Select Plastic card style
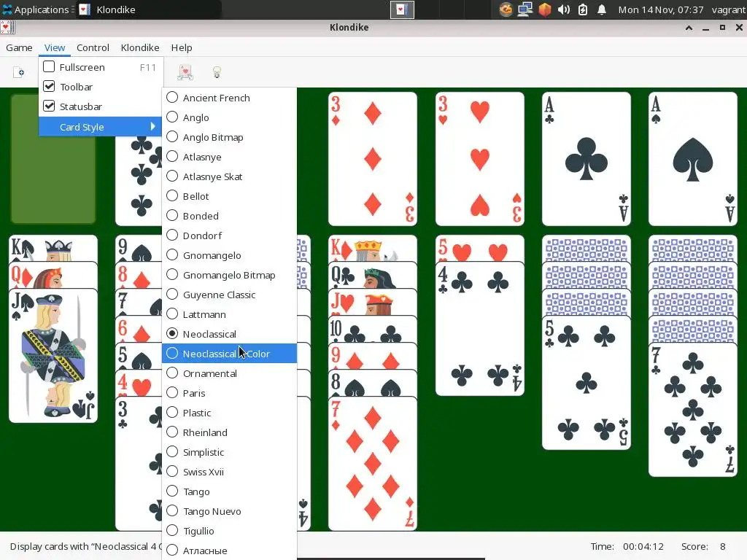Screen dimensions: 747x560 click(229, 413)
